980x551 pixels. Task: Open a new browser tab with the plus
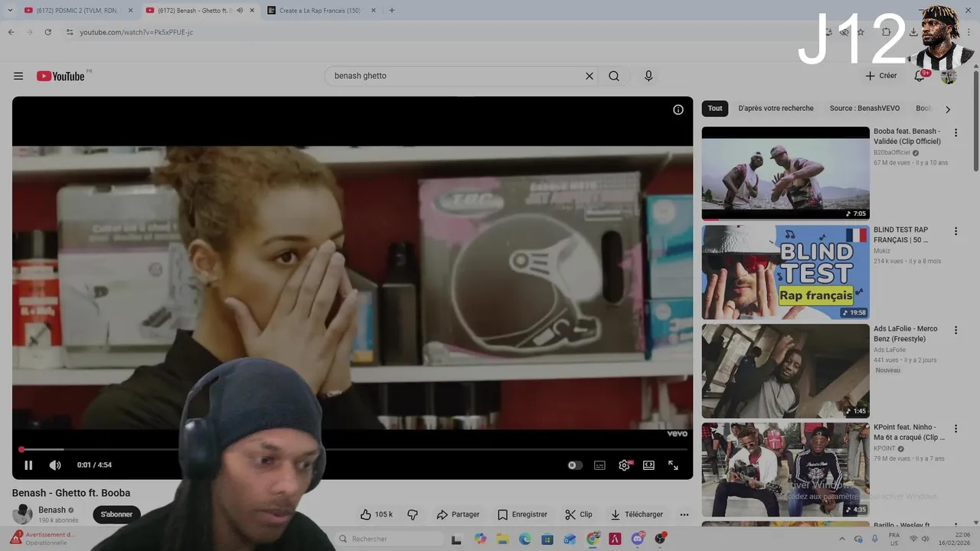[x=392, y=11]
